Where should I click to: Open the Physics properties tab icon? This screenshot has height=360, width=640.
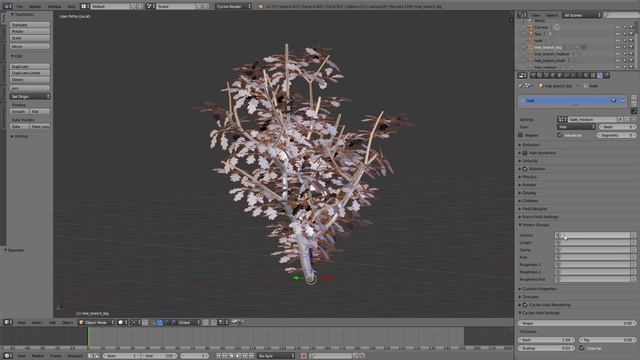point(607,76)
